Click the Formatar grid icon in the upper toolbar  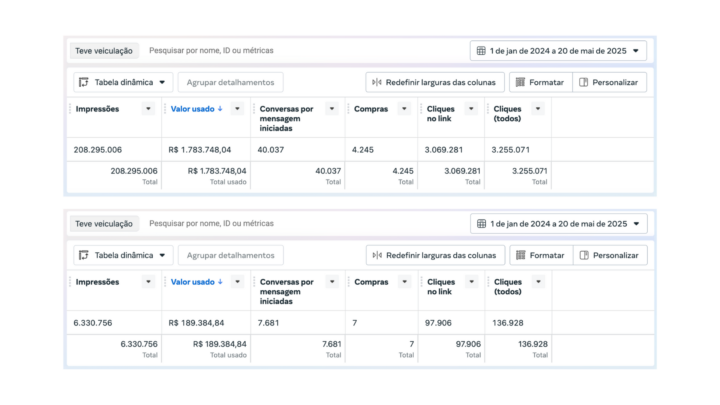[x=519, y=82]
